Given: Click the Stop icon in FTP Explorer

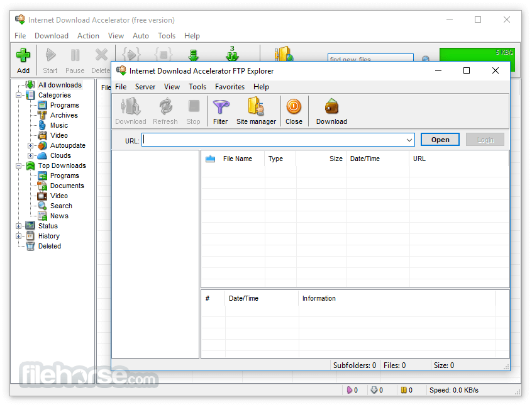Looking at the screenshot, I should click(194, 106).
